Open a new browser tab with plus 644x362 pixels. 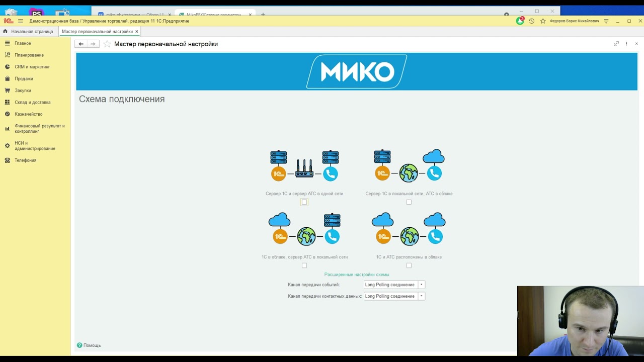(263, 15)
